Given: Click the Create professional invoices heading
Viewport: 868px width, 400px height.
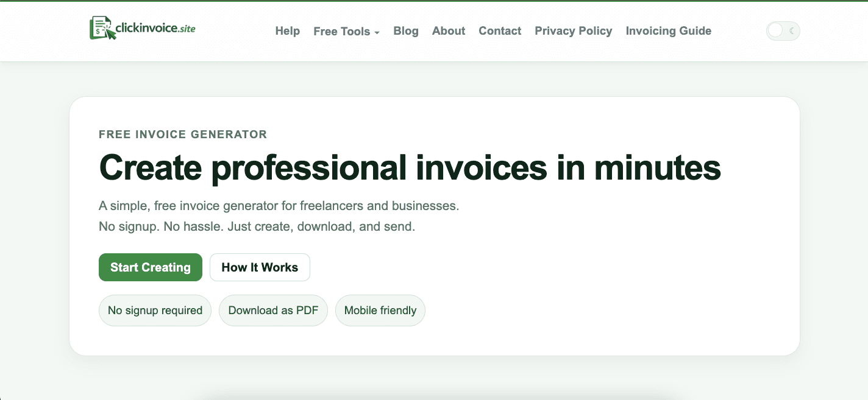Looking at the screenshot, I should pos(410,167).
